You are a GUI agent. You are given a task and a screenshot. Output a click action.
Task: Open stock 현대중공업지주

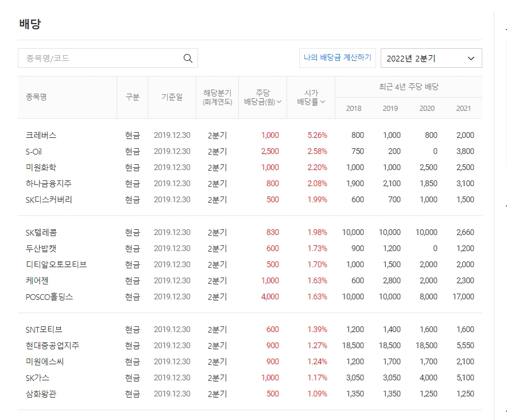[52, 345]
